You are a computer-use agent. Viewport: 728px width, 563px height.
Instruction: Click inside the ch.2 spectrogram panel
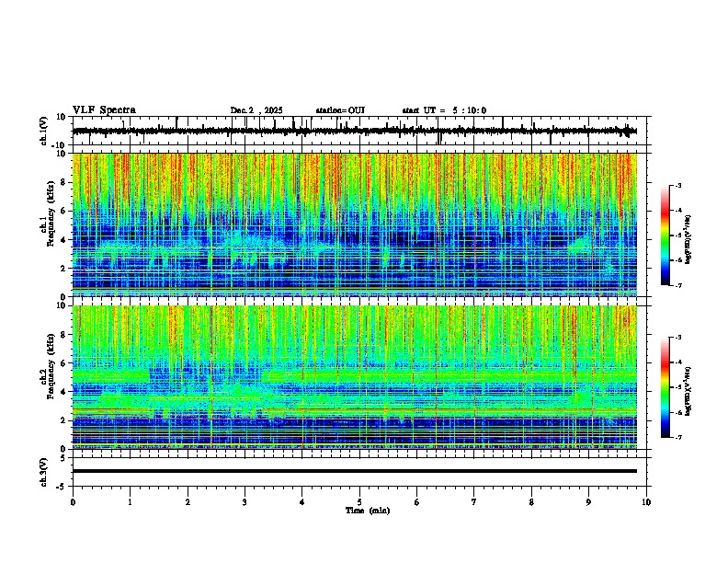(354, 377)
